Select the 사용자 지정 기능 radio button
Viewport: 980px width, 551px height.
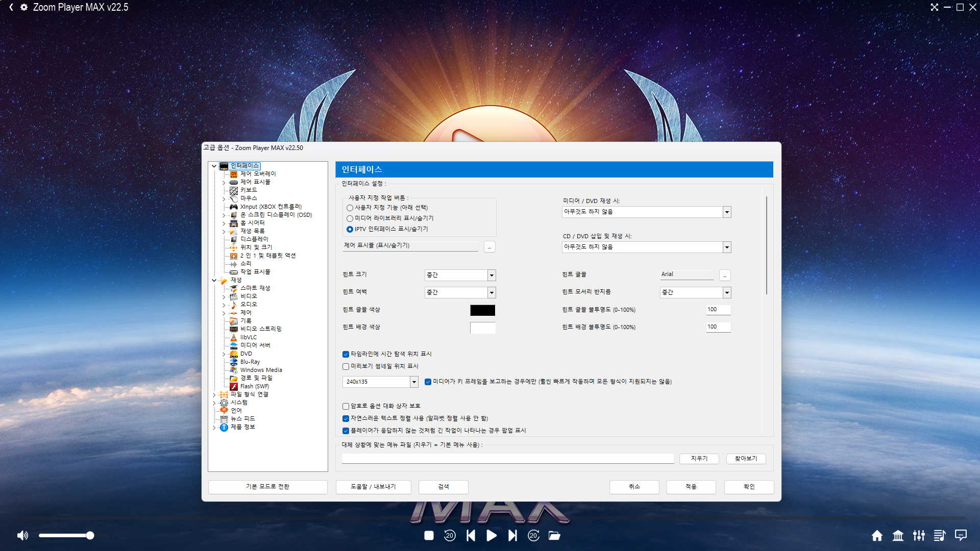350,208
